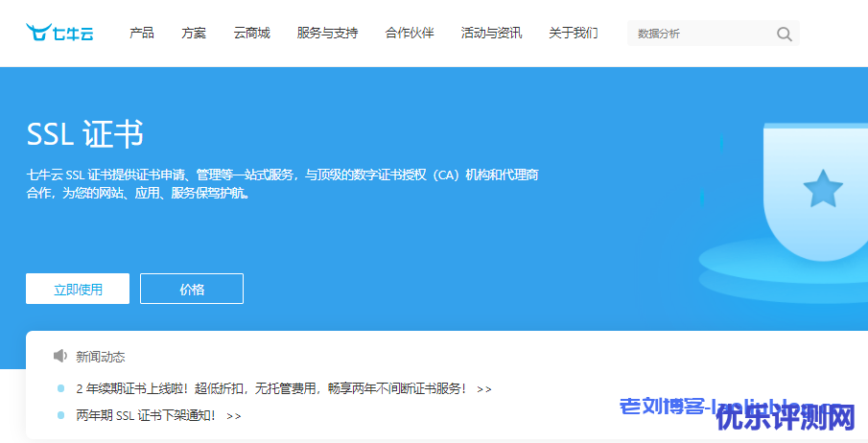Select 关于我们 in the top navigation
Viewport: 868px width, 443px height.
pos(573,34)
